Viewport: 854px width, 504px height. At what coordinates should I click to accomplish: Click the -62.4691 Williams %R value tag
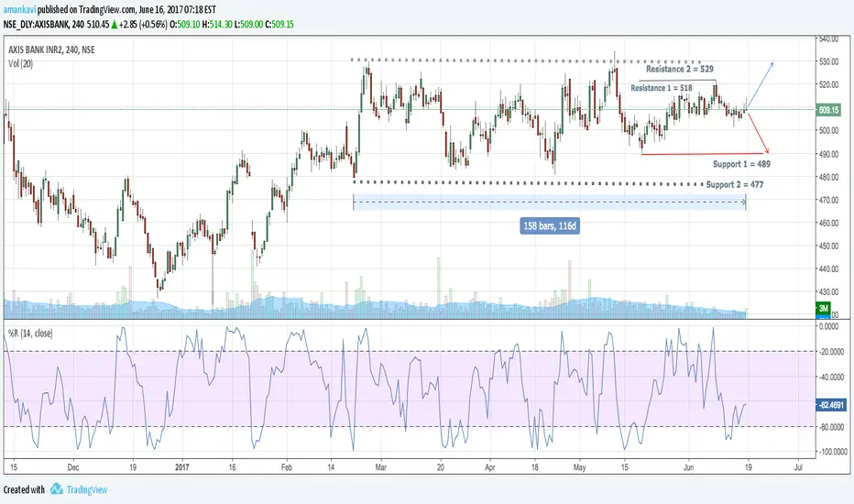(x=831, y=405)
